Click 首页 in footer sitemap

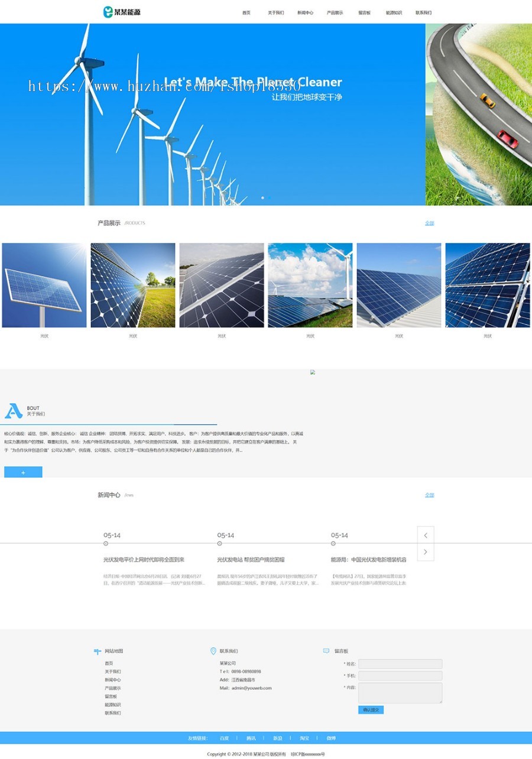pyautogui.click(x=109, y=663)
